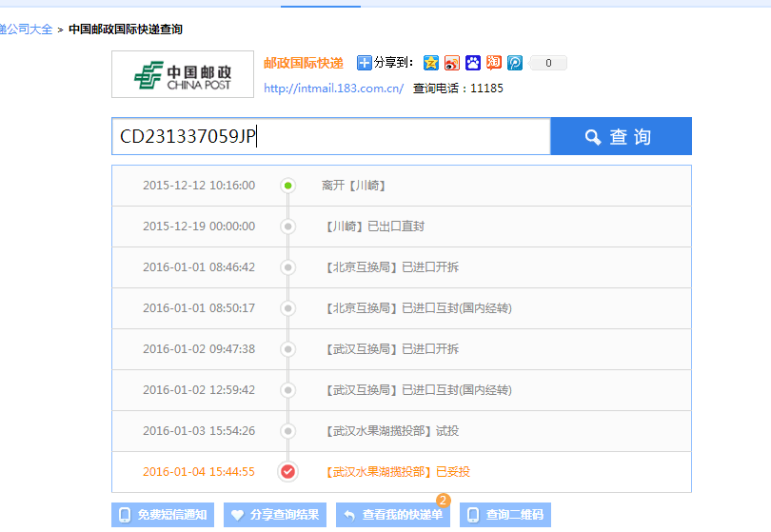Share to QQ Zone via star icon
Screen dimensions: 771x532
tap(431, 63)
